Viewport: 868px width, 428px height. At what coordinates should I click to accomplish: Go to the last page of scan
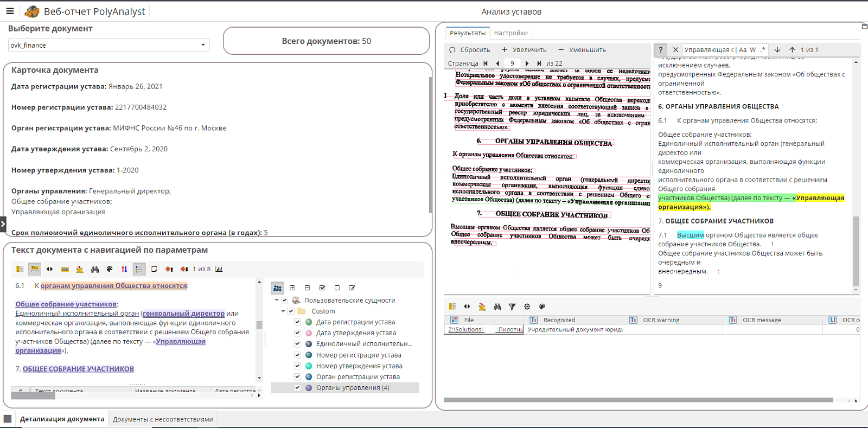[539, 63]
